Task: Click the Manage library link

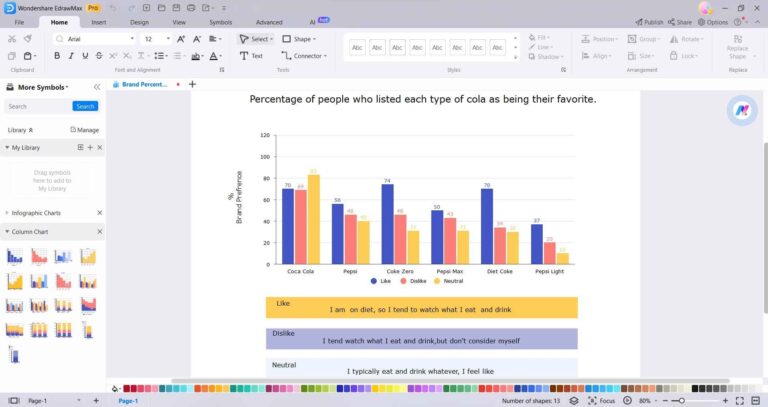Action: coord(85,130)
